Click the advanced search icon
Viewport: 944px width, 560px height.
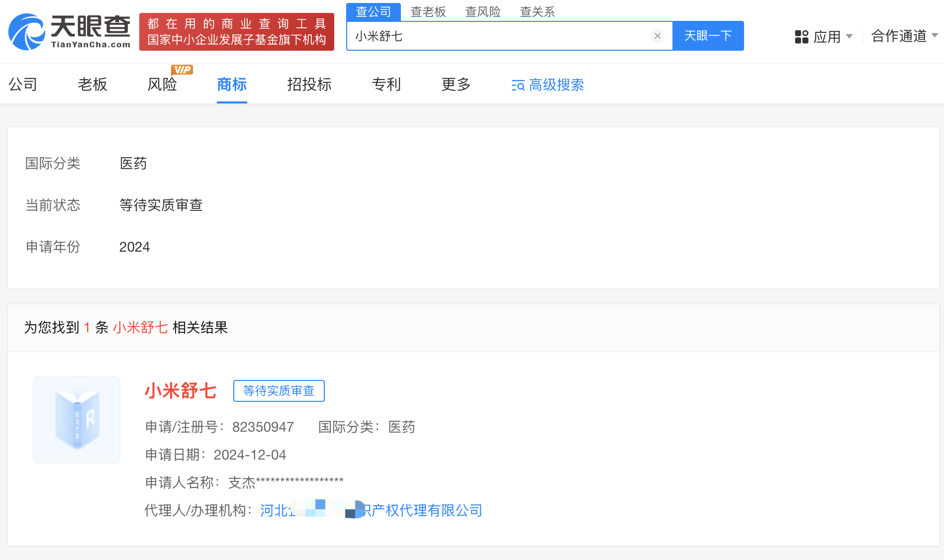518,86
